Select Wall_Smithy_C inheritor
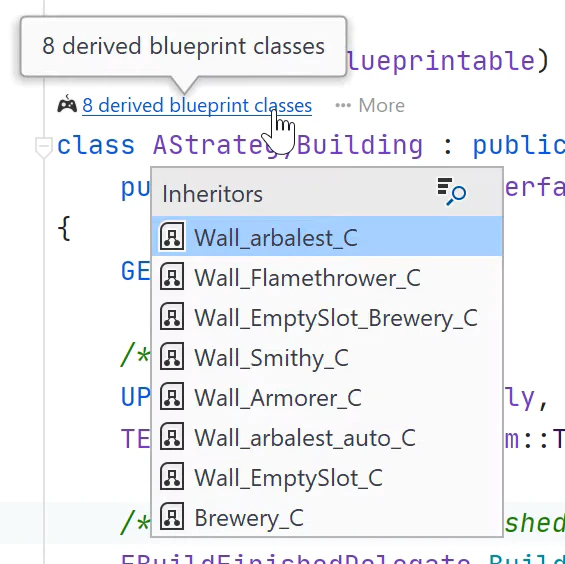The image size is (565, 564). [327, 357]
